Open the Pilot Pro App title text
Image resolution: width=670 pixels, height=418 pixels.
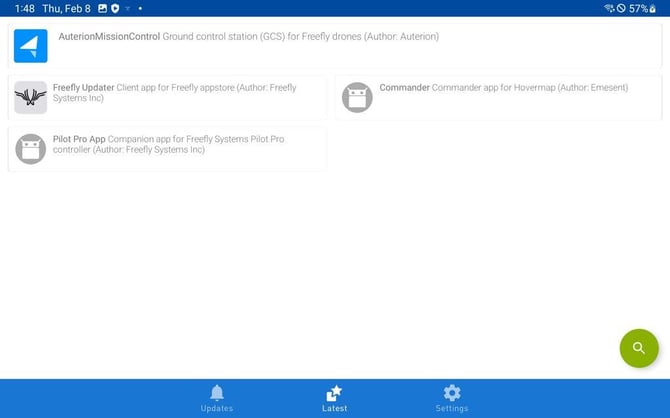click(79, 139)
